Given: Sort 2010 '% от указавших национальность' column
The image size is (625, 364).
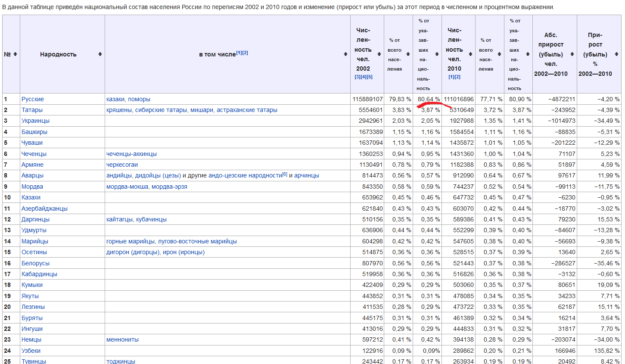Looking at the screenshot, I should tap(528, 54).
